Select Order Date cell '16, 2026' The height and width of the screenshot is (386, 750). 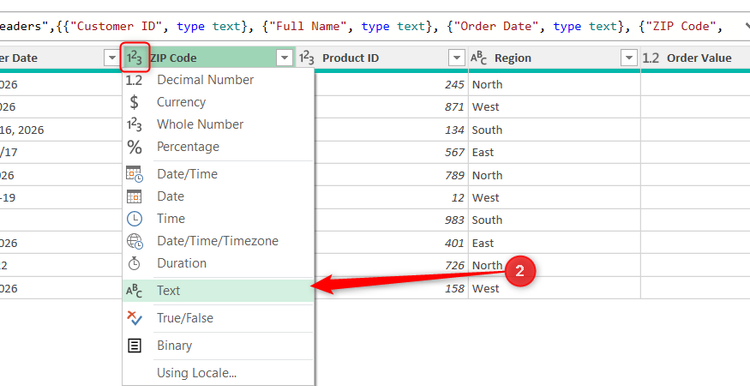61,130
